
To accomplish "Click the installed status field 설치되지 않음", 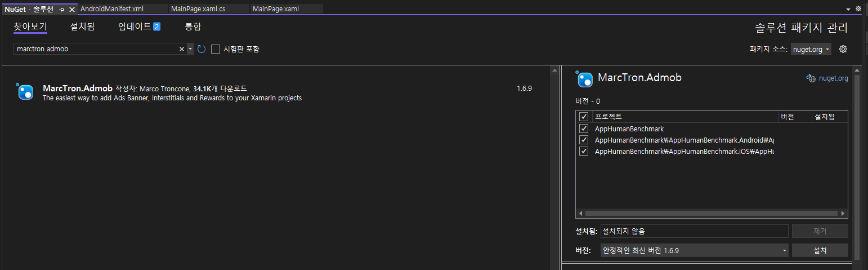I will click(694, 231).
